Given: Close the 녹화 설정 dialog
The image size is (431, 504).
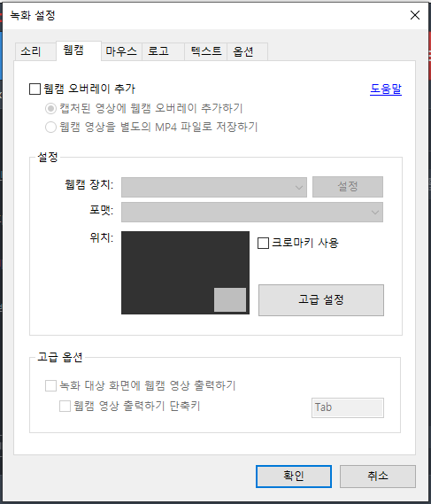Looking at the screenshot, I should [x=415, y=15].
